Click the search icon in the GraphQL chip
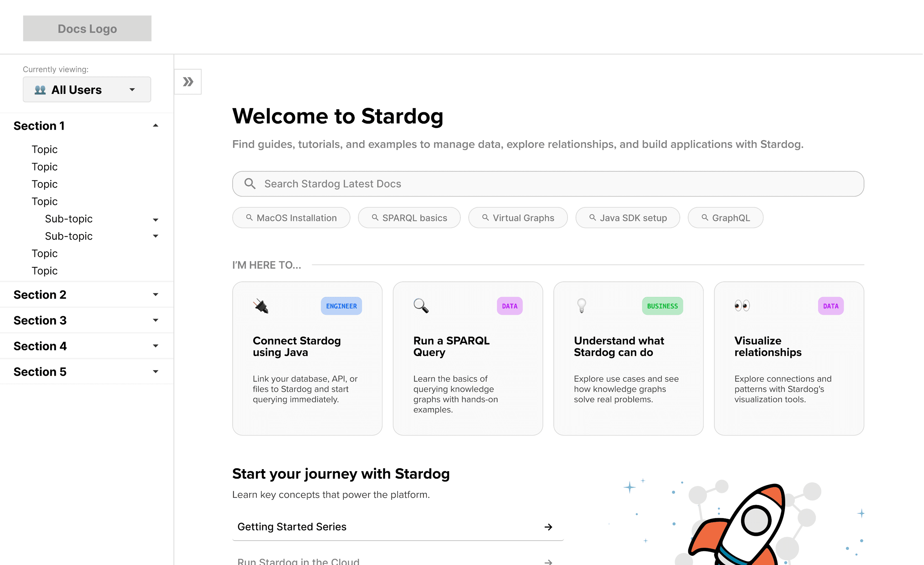Viewport: 924px width, 565px height. point(705,218)
